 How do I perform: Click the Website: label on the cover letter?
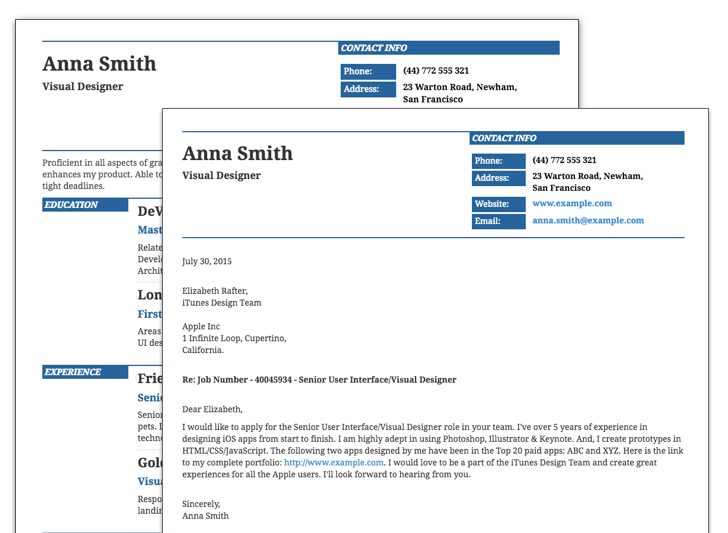(x=499, y=204)
